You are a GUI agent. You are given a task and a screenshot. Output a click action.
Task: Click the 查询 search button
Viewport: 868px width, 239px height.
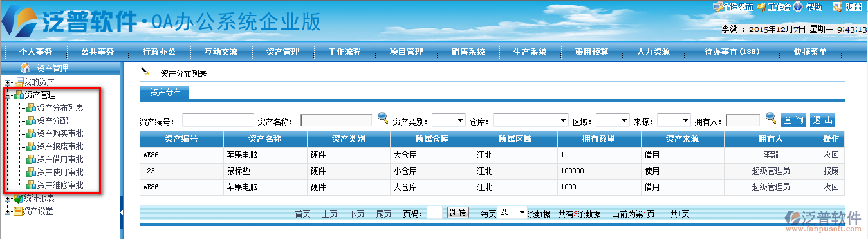pos(793,120)
